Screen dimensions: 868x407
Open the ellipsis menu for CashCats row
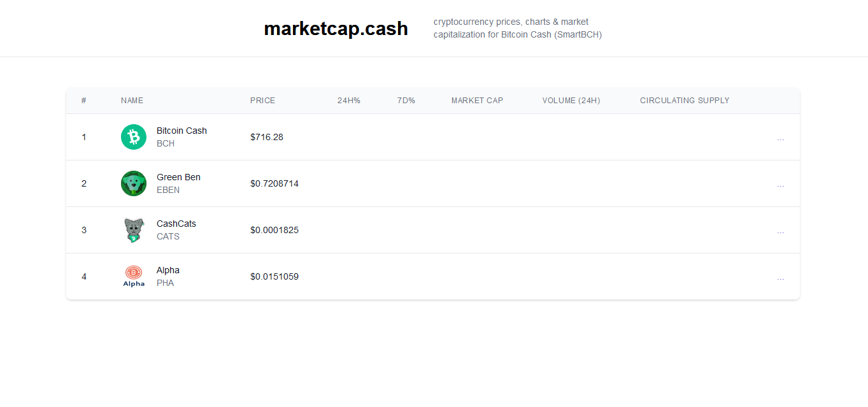tap(781, 231)
